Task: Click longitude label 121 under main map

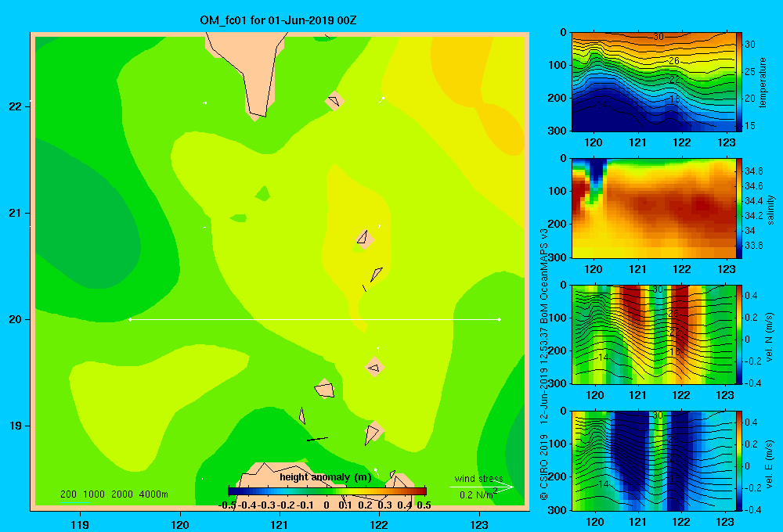Action: tap(280, 524)
